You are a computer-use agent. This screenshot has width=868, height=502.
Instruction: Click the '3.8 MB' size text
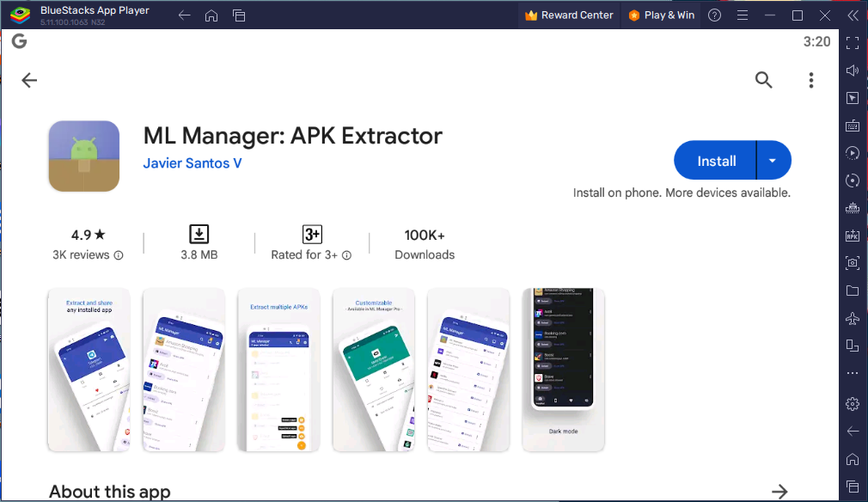[199, 255]
